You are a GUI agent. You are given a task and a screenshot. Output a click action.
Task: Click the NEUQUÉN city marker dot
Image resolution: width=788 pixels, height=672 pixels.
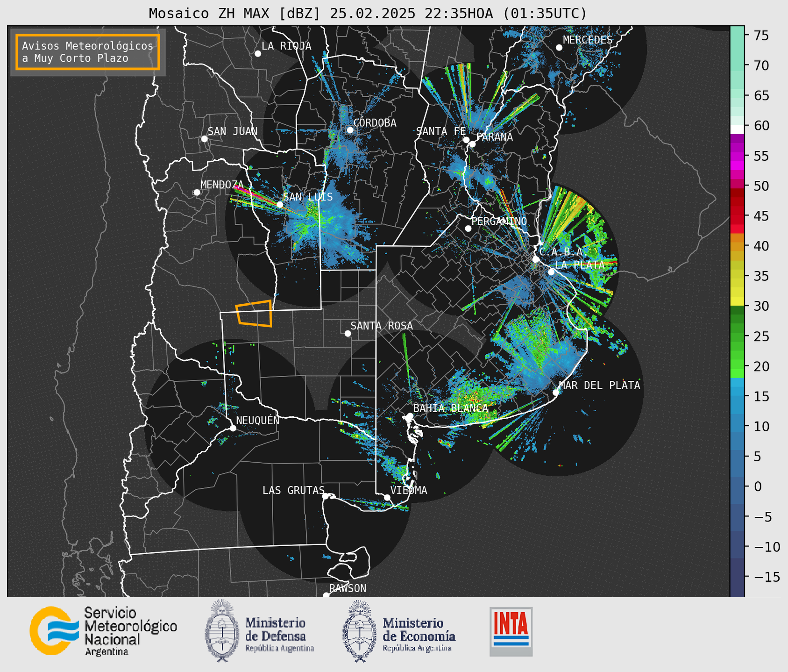pyautogui.click(x=233, y=428)
